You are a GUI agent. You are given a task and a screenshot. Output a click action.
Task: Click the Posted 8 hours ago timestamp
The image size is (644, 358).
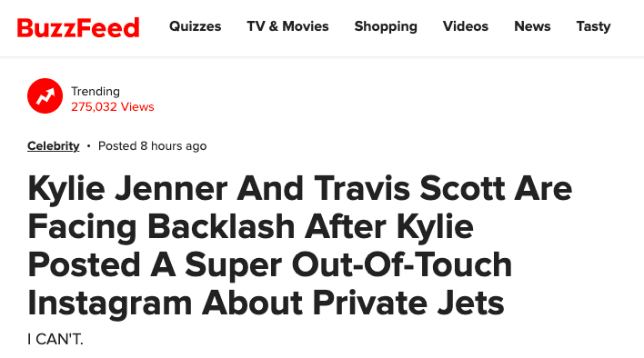tap(153, 146)
